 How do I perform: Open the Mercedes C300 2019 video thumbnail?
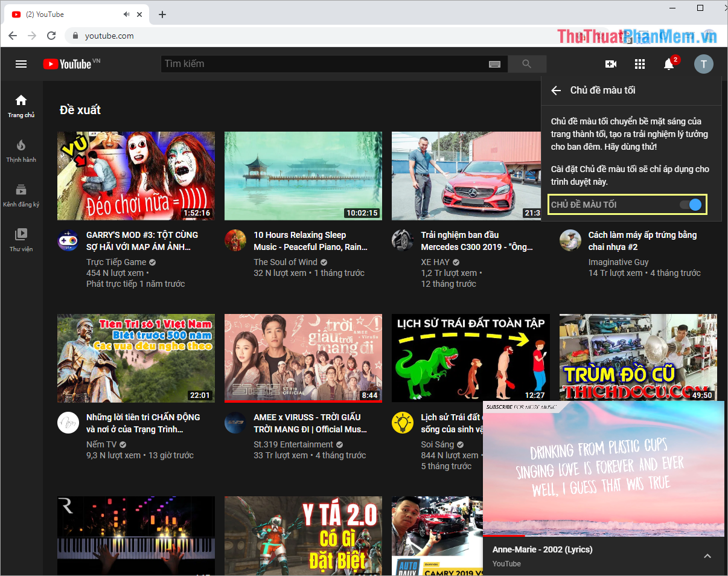coord(466,176)
